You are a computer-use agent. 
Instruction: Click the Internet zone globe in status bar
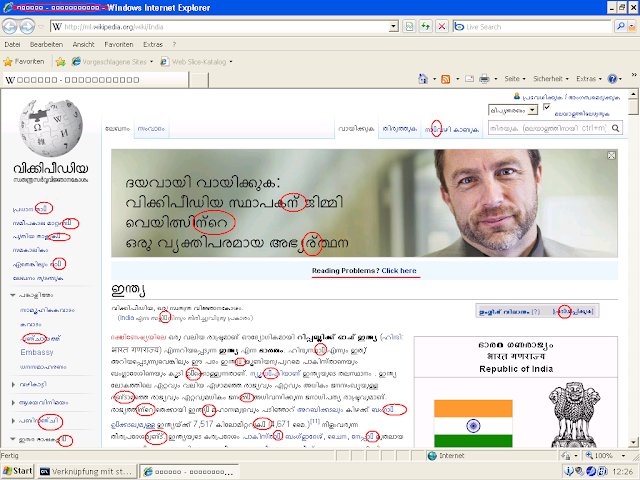pos(432,456)
